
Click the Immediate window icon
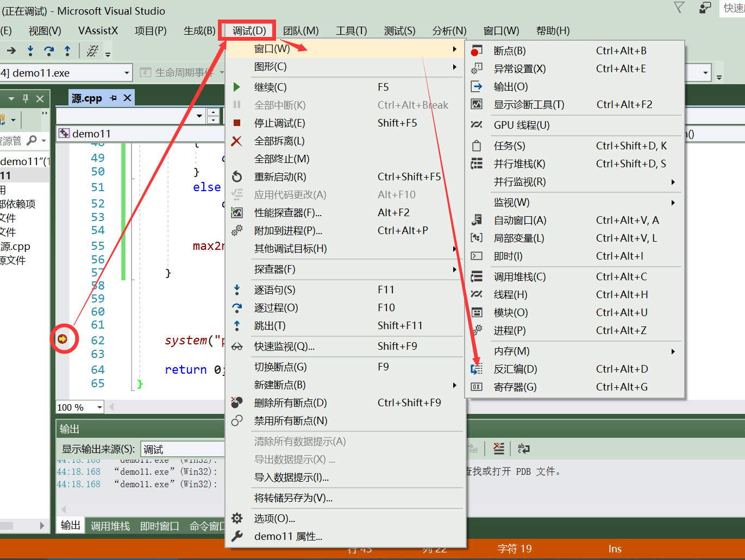(476, 256)
